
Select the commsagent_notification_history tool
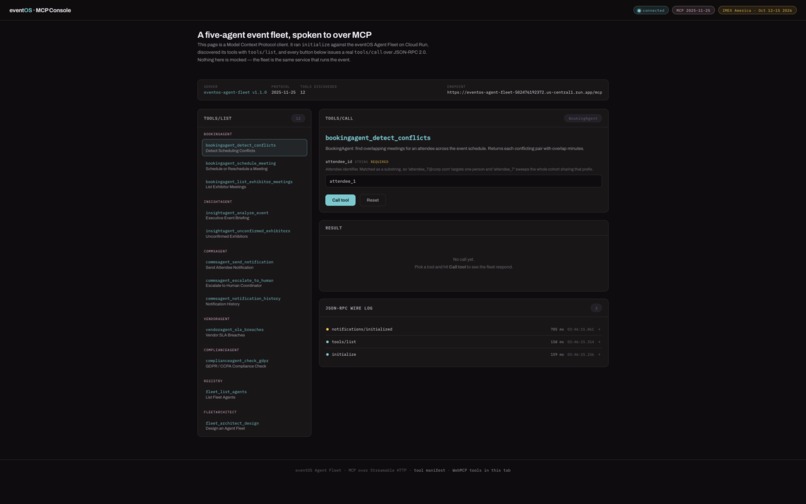(254, 301)
